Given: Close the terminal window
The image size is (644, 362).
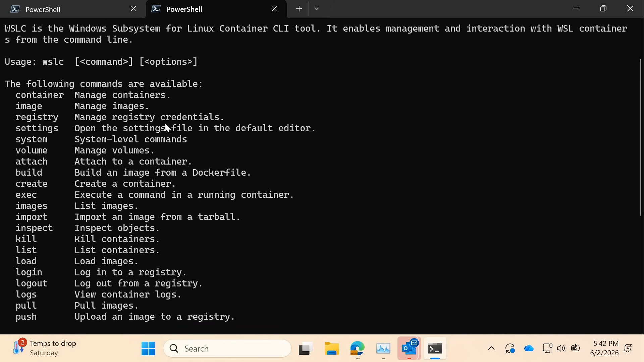Looking at the screenshot, I should point(631,9).
